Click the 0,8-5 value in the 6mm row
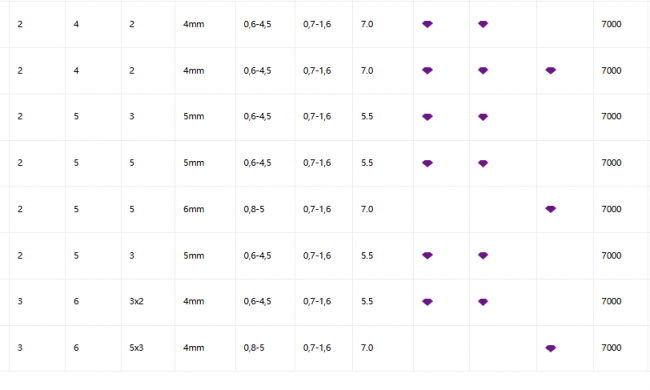Image resolution: width=650 pixels, height=390 pixels. pos(254,209)
